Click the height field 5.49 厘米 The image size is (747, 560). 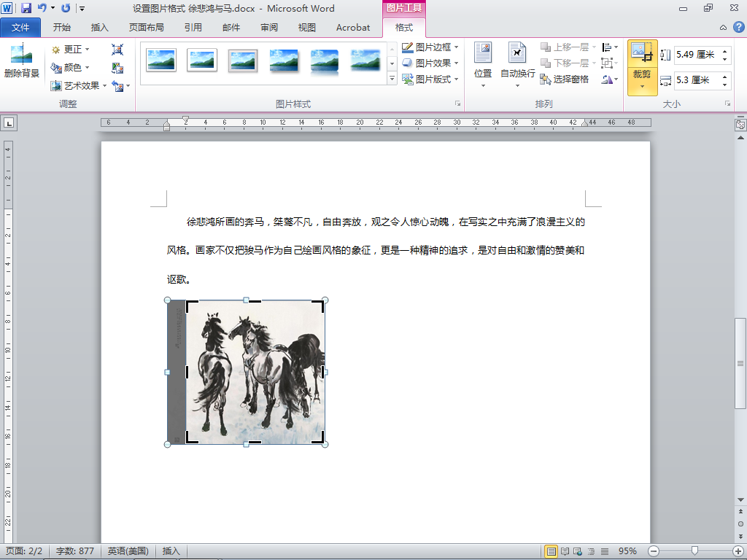point(696,54)
